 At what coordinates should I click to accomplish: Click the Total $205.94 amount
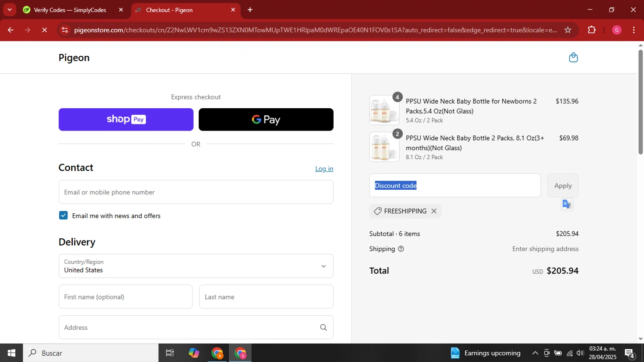tap(562, 271)
